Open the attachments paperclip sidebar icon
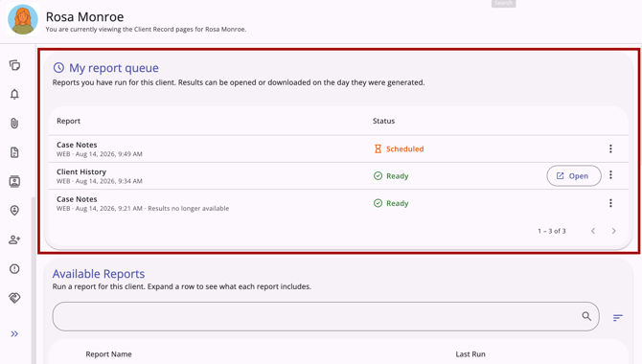The height and width of the screenshot is (364, 642). click(x=14, y=124)
